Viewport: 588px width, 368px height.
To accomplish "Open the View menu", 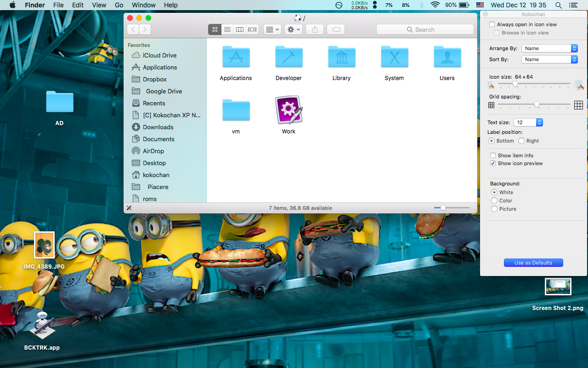I will pyautogui.click(x=99, y=5).
